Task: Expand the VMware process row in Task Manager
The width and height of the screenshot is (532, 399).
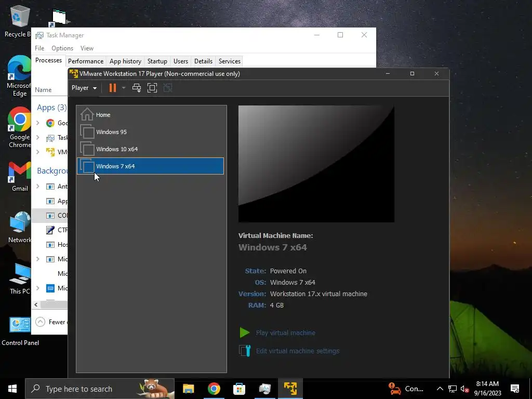Action: tap(37, 152)
